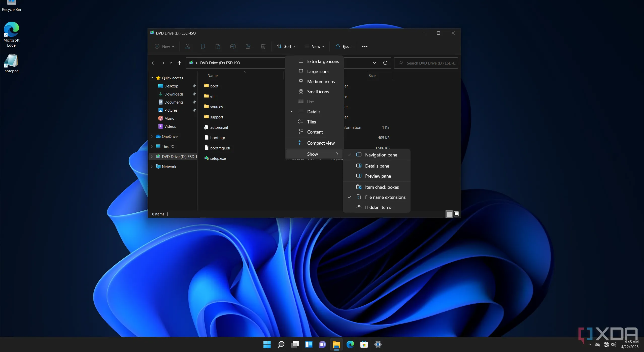The width and height of the screenshot is (644, 352).
Task: Open notepad desktop shortcut
Action: click(x=11, y=63)
